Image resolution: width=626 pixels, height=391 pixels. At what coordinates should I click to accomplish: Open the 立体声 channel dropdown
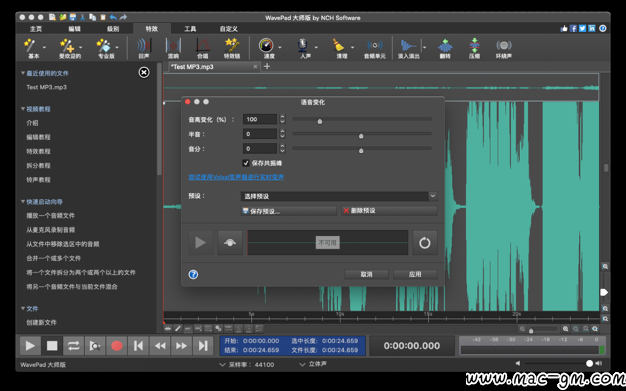[302, 364]
